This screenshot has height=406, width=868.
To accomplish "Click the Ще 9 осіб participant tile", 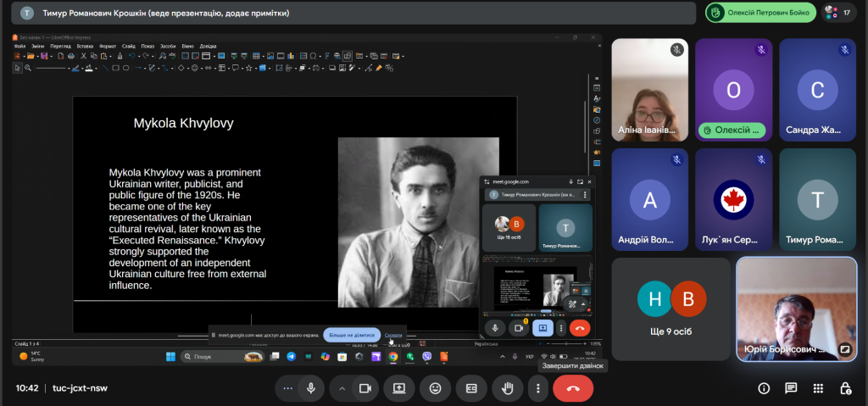I will (x=670, y=308).
